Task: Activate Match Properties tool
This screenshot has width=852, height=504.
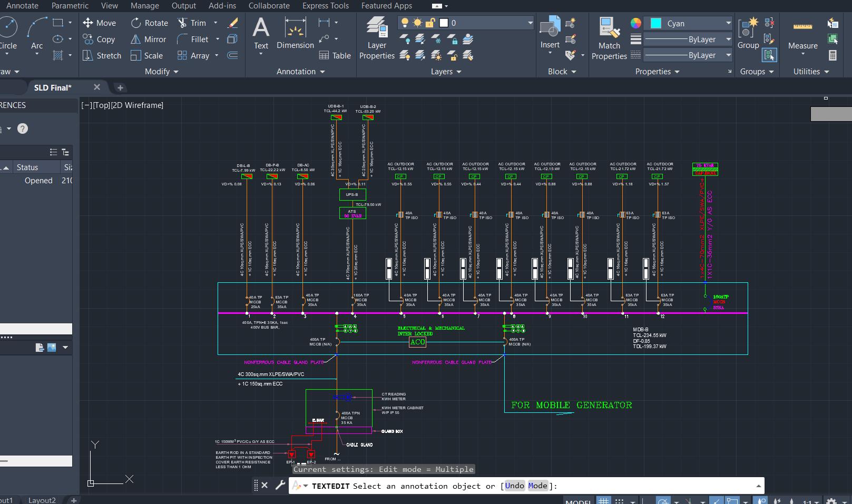Action: click(x=609, y=38)
